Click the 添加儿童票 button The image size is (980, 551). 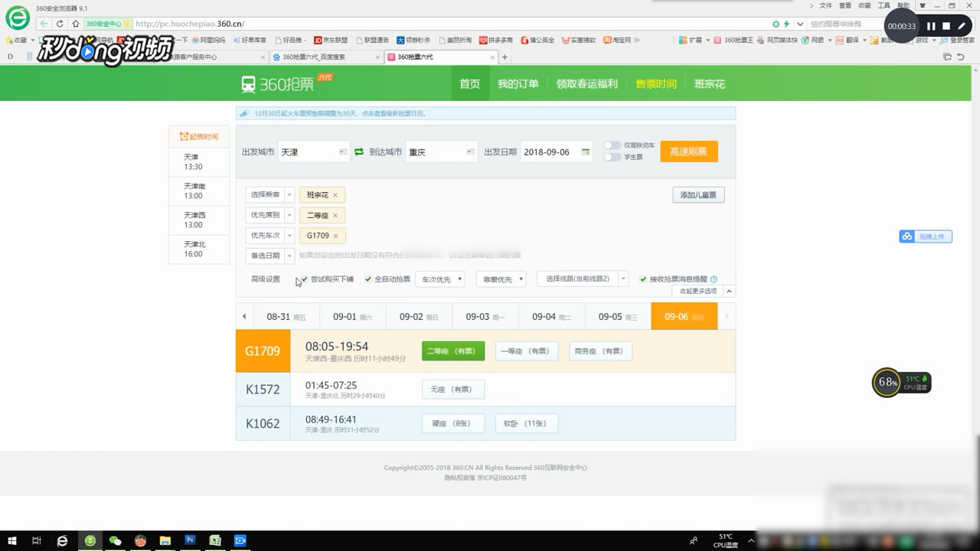tap(697, 194)
